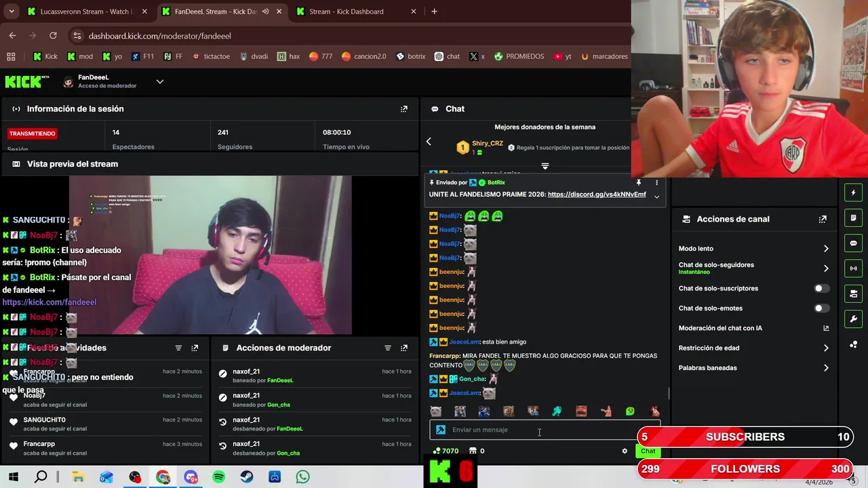Open external Moderación del chat con IA link icon
Screen dimensions: 868x488
coord(826,328)
